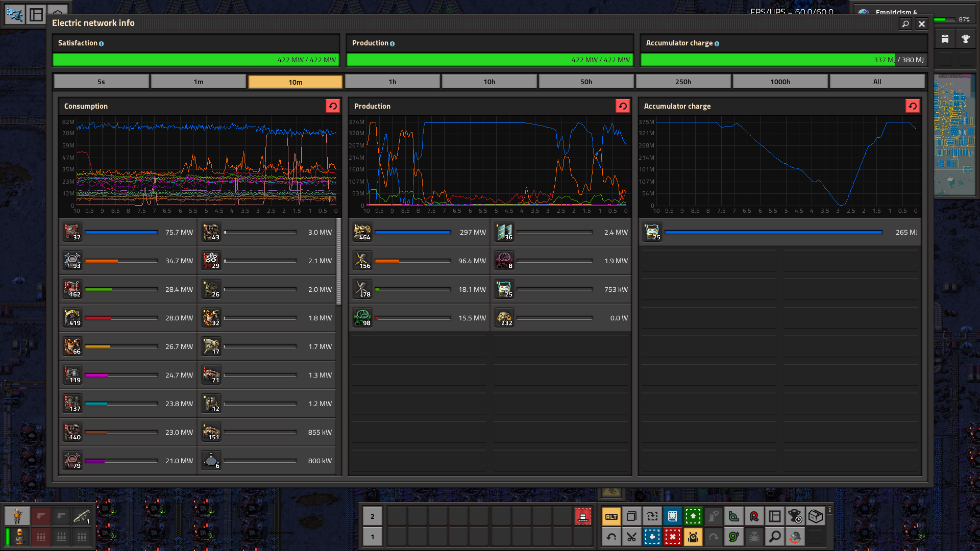Click the consumption list scrollbar

click(338, 261)
